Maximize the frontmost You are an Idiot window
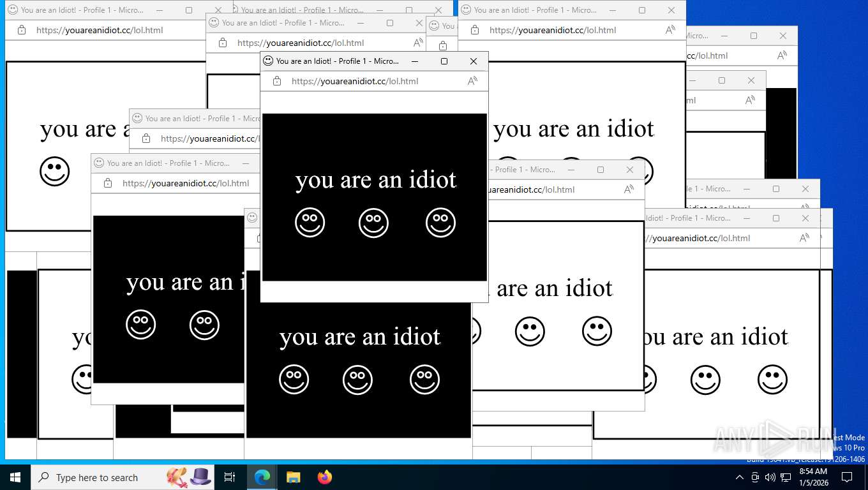 point(444,61)
